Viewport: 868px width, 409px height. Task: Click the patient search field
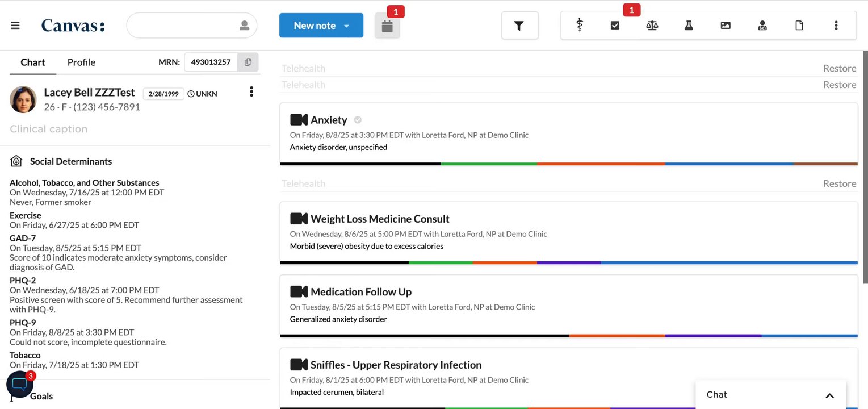(184, 26)
